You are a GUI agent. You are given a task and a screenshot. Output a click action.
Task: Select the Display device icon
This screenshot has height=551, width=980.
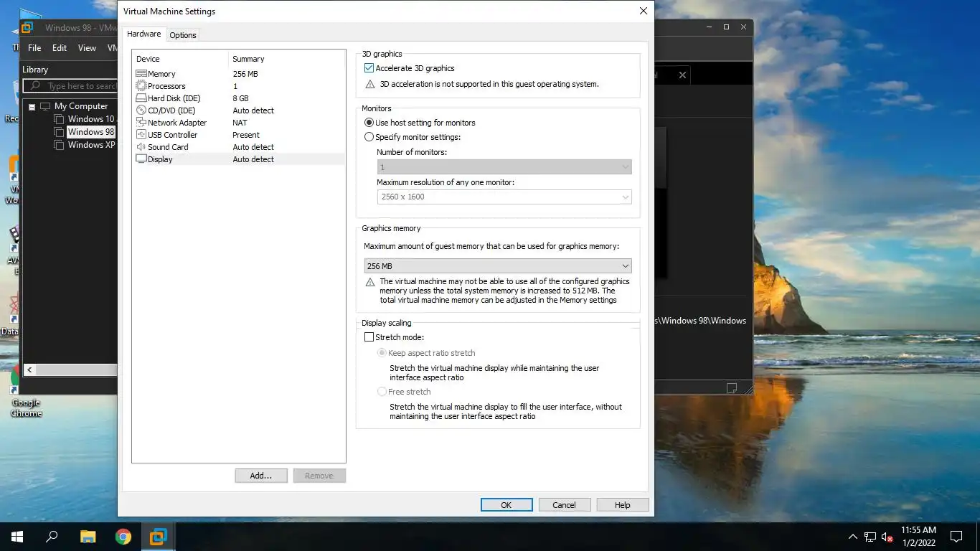click(141, 159)
